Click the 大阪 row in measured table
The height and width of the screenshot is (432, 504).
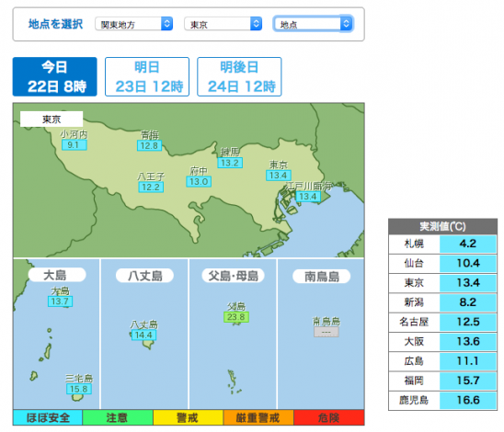pos(442,342)
